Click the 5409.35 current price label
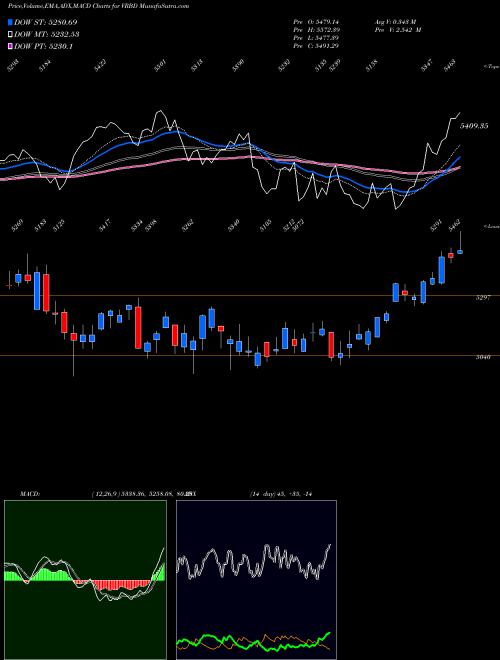 coord(474,126)
